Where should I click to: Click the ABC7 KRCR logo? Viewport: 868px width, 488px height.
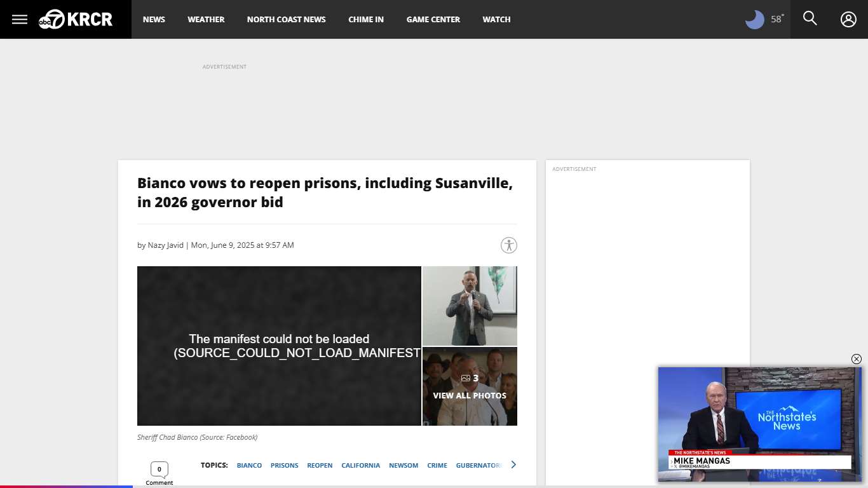point(76,19)
